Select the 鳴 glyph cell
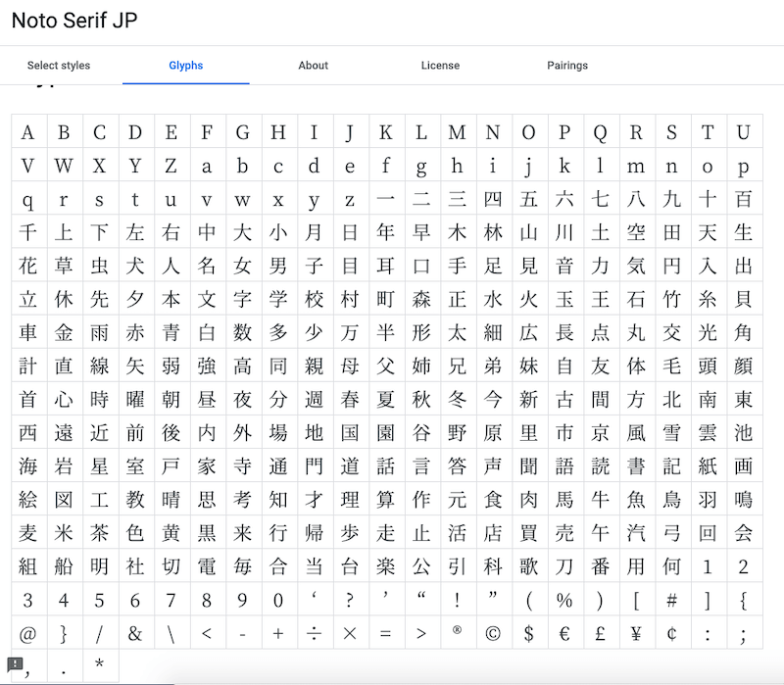 tap(745, 499)
